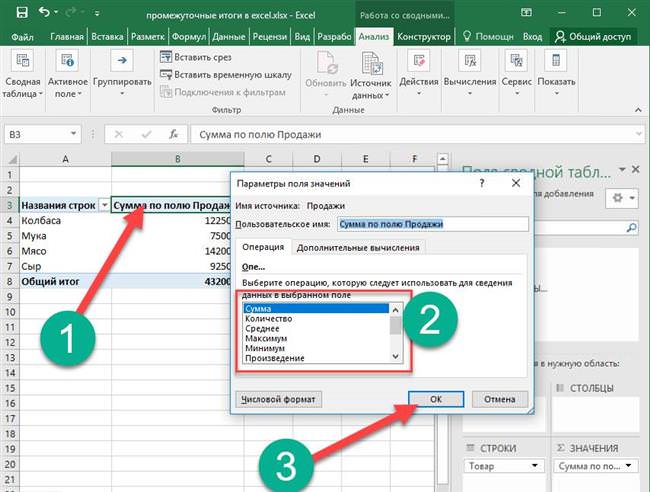This screenshot has height=492, width=650.
Task: Switch to the Конструктор tab
Action: [x=424, y=37]
